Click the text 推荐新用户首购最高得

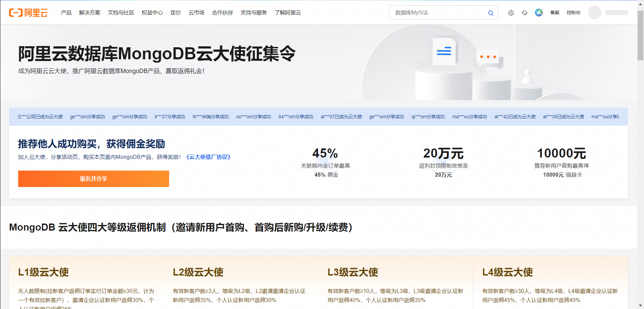coord(561,166)
